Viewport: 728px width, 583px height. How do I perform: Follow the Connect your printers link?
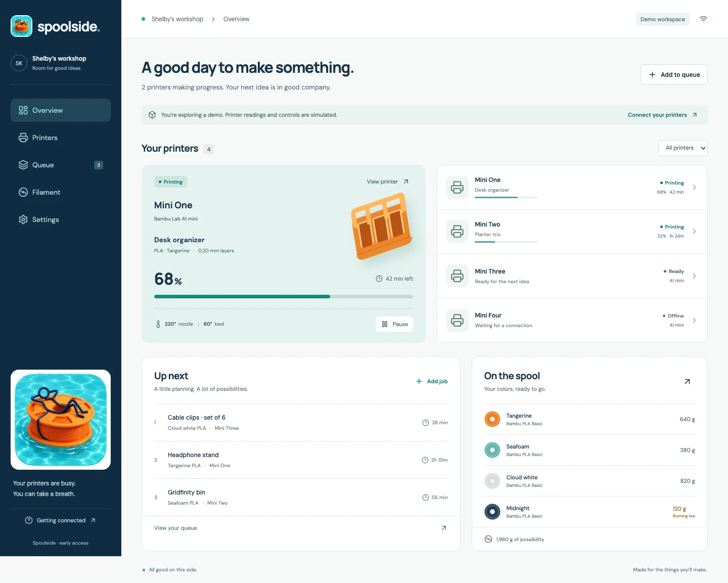pos(662,115)
